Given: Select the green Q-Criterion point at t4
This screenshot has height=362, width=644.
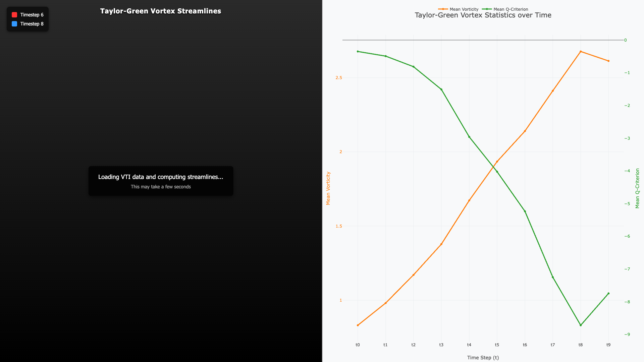Looking at the screenshot, I should 469,137.
